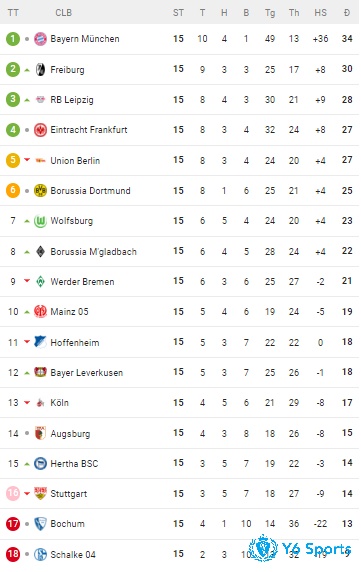361x572 pixels.
Task: Click the Borussia Dortmund BVB logo
Action: click(x=40, y=190)
